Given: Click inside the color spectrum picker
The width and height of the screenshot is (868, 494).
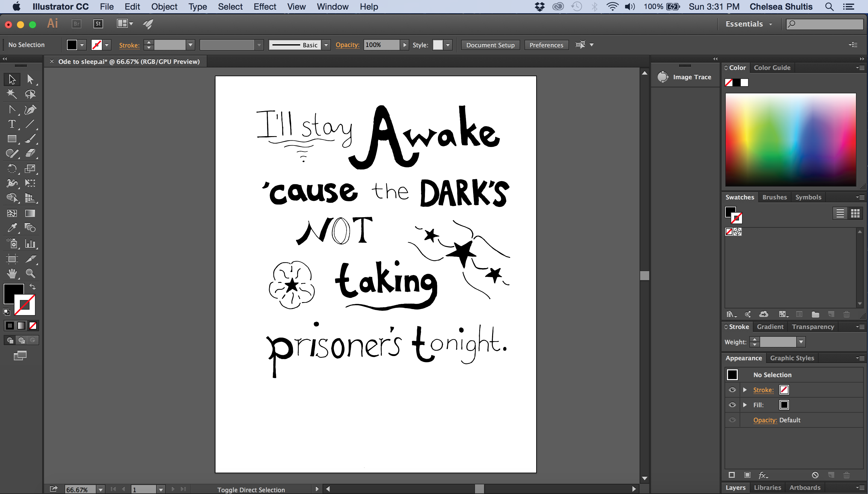Looking at the screenshot, I should pos(790,139).
